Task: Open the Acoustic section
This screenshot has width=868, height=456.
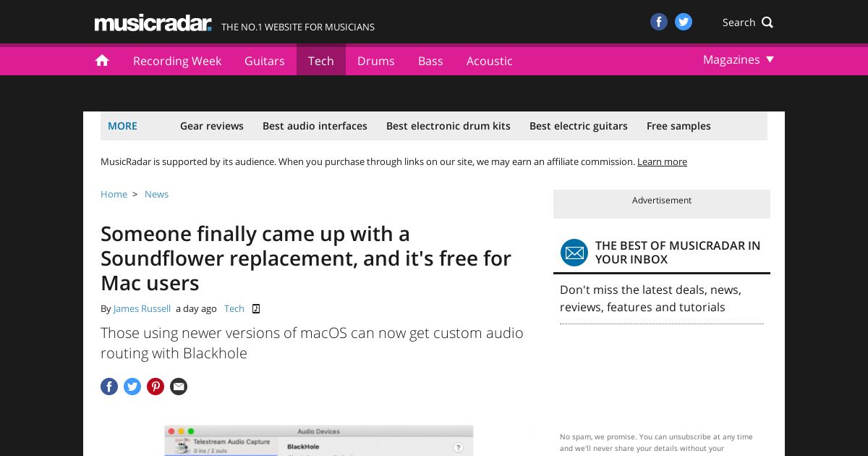Action: [x=490, y=61]
